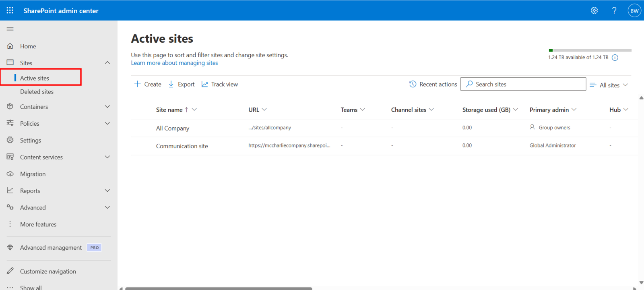This screenshot has width=644, height=290.
Task: Click the Settings gear icon in sidebar
Action: point(10,140)
